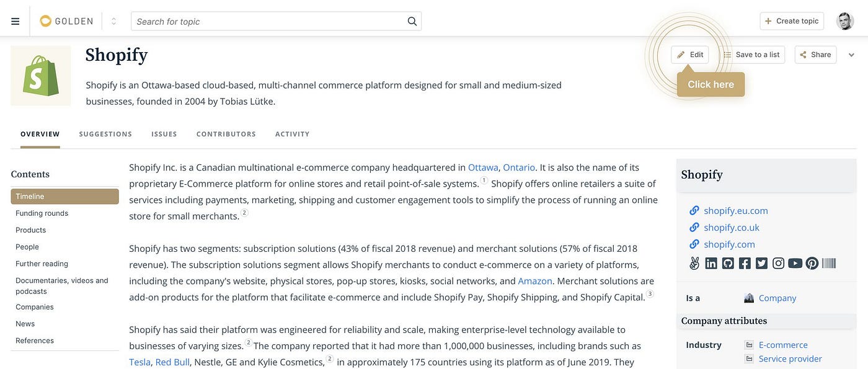The image size is (868, 369).
Task: Click the Shopify page title
Action: point(117,55)
